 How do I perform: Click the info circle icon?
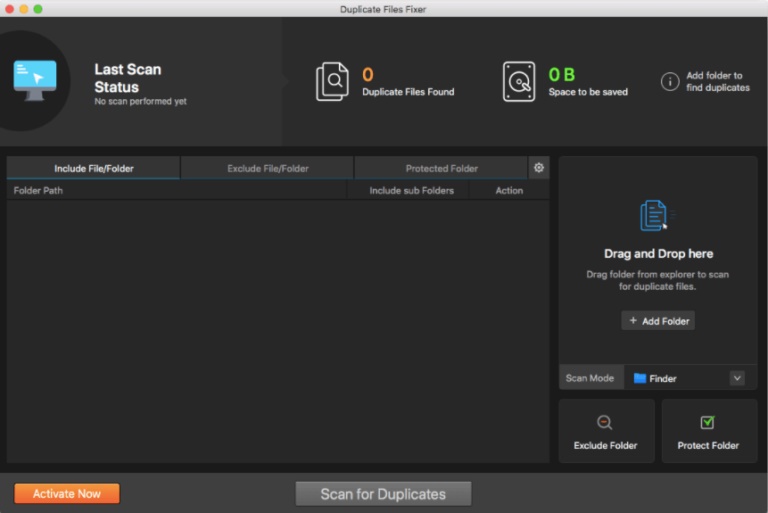click(670, 81)
